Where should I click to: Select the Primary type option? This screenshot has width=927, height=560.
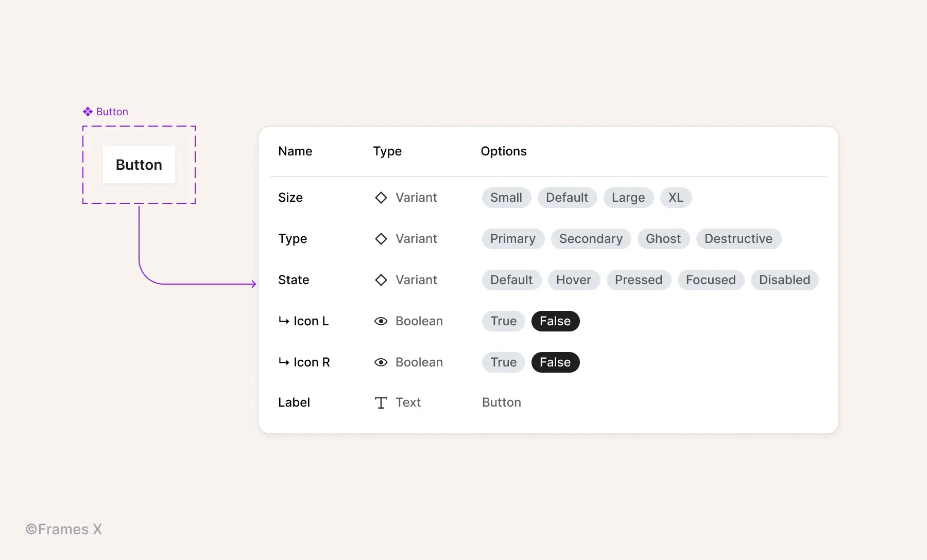coord(513,239)
